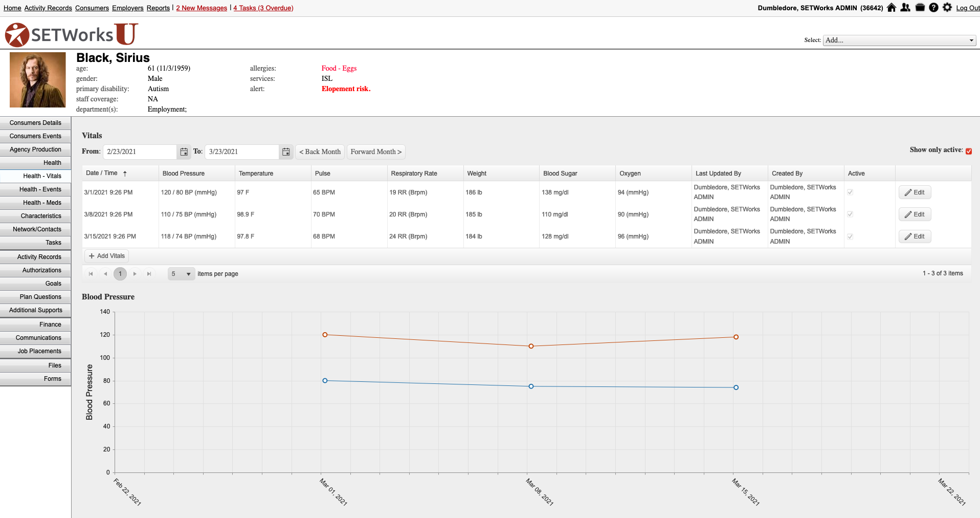
Task: Click the Date / Time sort arrow
Action: (125, 174)
